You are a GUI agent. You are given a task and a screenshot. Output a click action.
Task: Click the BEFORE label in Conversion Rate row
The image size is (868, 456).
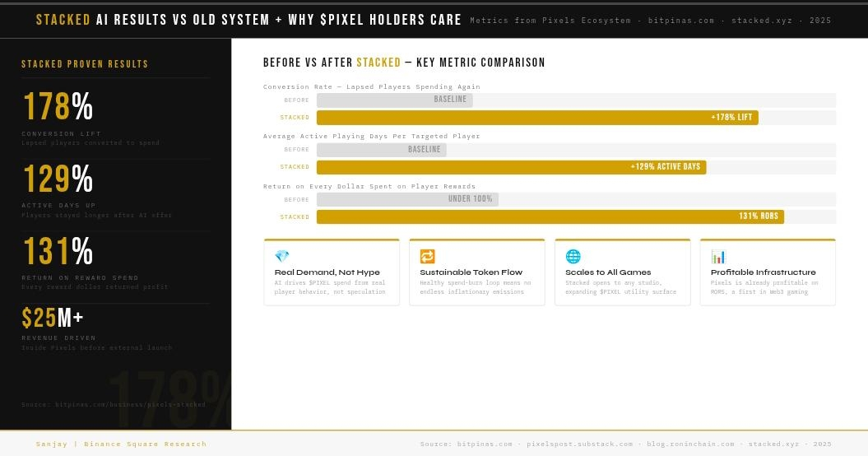297,100
